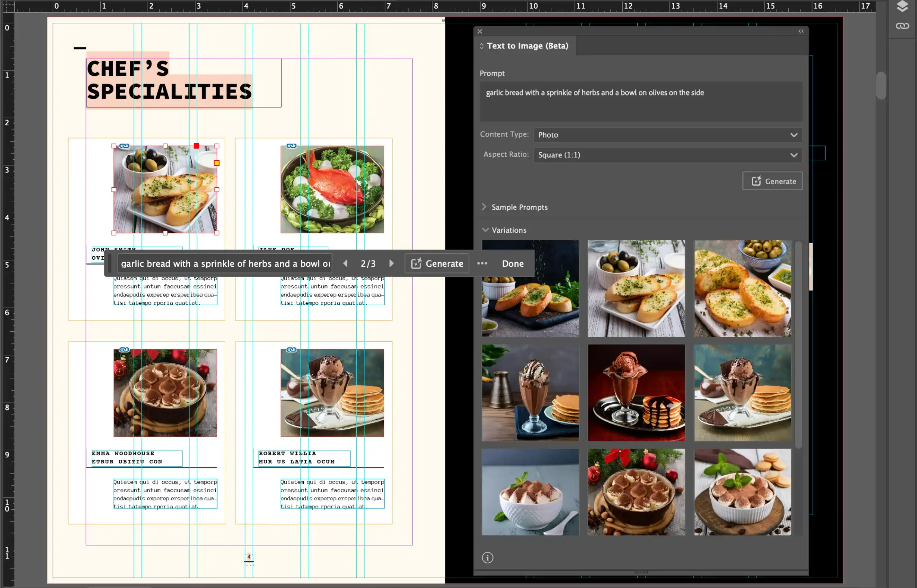Show previous variation in floating bar
Viewport: 917px width, 588px height.
(345, 263)
